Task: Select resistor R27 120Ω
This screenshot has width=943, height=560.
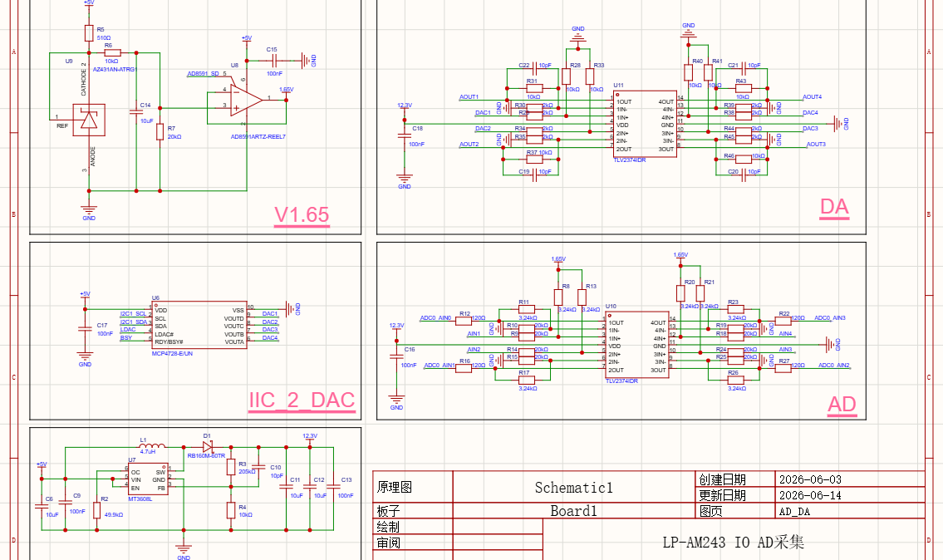Action: pos(783,369)
